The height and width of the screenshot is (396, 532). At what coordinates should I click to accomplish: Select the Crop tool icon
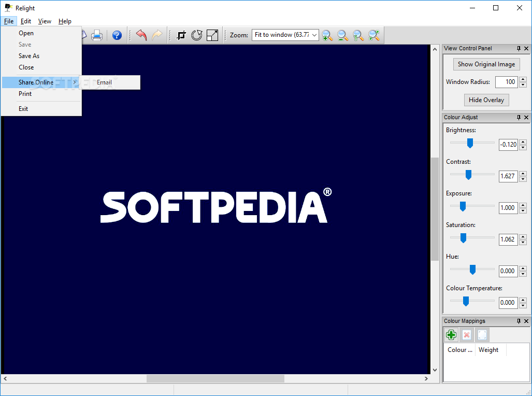tap(181, 35)
